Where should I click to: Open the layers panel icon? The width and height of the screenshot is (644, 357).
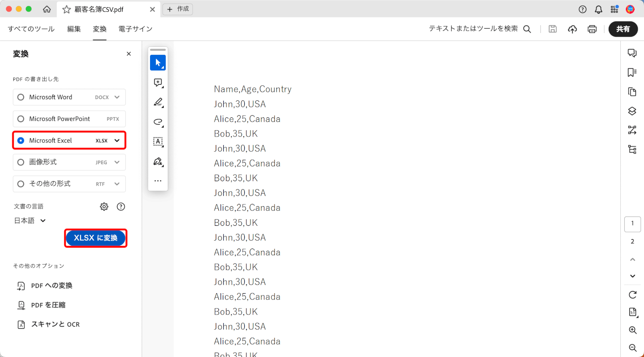pyautogui.click(x=632, y=111)
